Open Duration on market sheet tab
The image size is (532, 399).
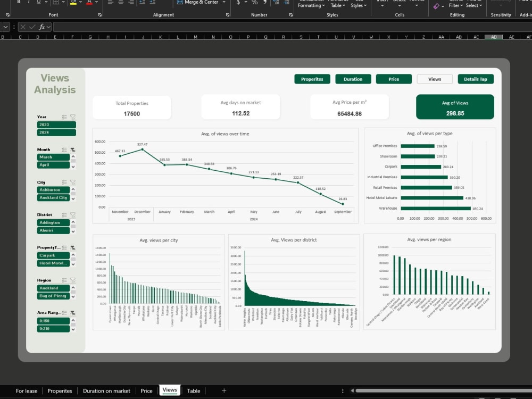coord(106,391)
